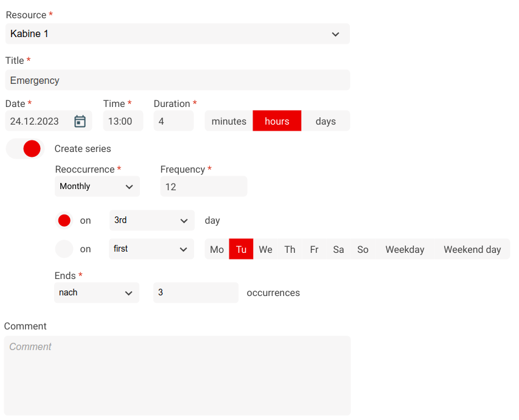519x420 pixels.
Task: Choose the Weekend day option
Action: click(x=472, y=249)
